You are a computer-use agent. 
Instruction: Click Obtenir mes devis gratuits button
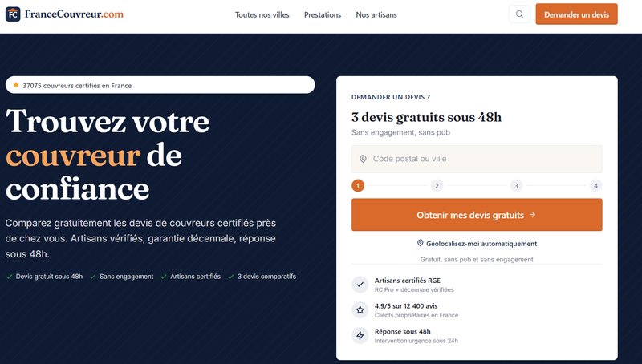pyautogui.click(x=477, y=215)
